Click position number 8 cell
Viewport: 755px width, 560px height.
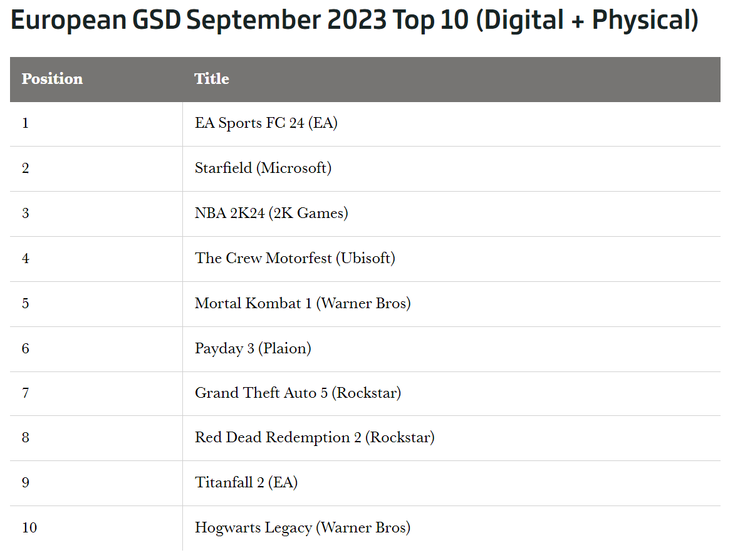26,437
